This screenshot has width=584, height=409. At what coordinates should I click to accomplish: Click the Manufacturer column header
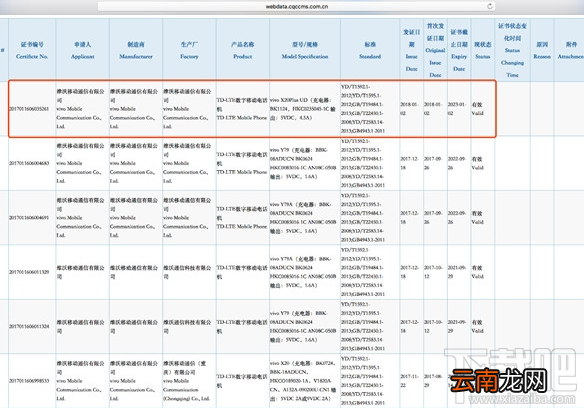coord(136,50)
